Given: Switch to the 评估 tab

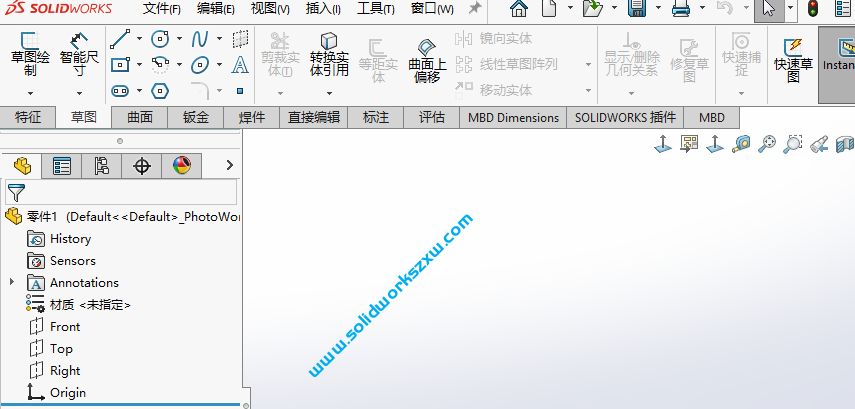Looking at the screenshot, I should pyautogui.click(x=432, y=117).
